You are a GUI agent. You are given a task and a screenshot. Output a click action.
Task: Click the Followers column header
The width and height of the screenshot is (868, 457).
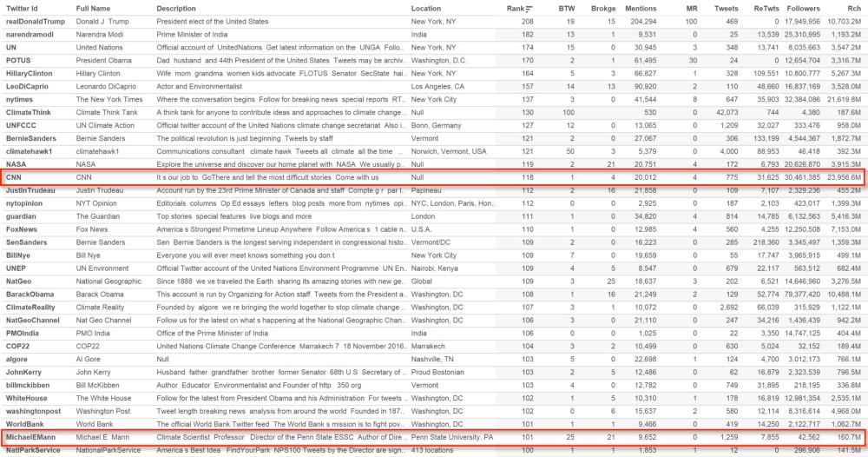(x=803, y=9)
